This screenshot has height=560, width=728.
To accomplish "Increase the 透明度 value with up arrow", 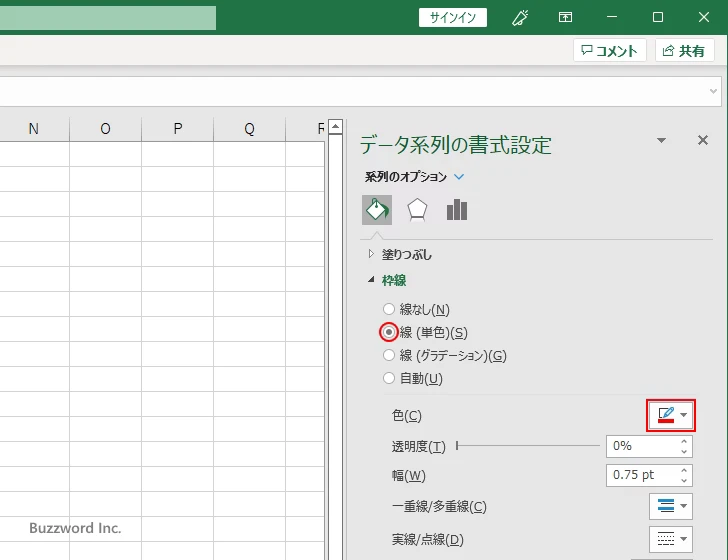I will click(x=684, y=441).
